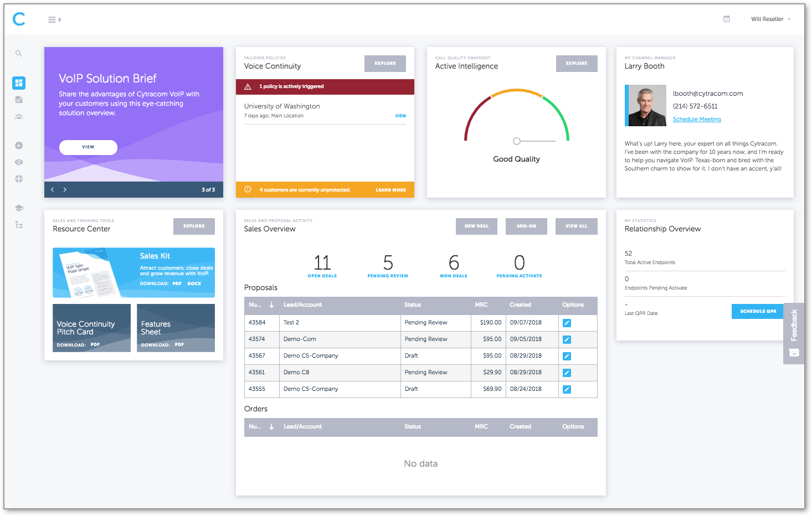
Task: Click the Lead/Account header in Proposals table
Action: pos(302,305)
